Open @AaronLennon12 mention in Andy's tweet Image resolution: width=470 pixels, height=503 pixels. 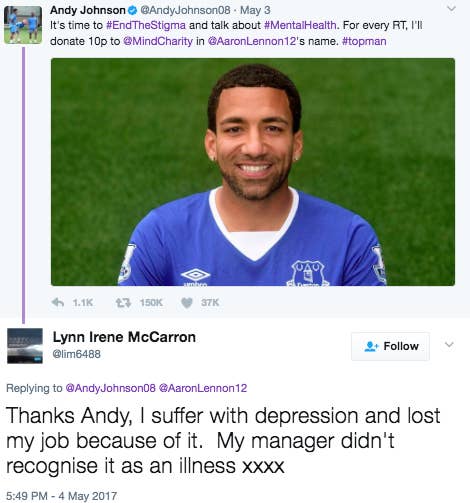253,41
